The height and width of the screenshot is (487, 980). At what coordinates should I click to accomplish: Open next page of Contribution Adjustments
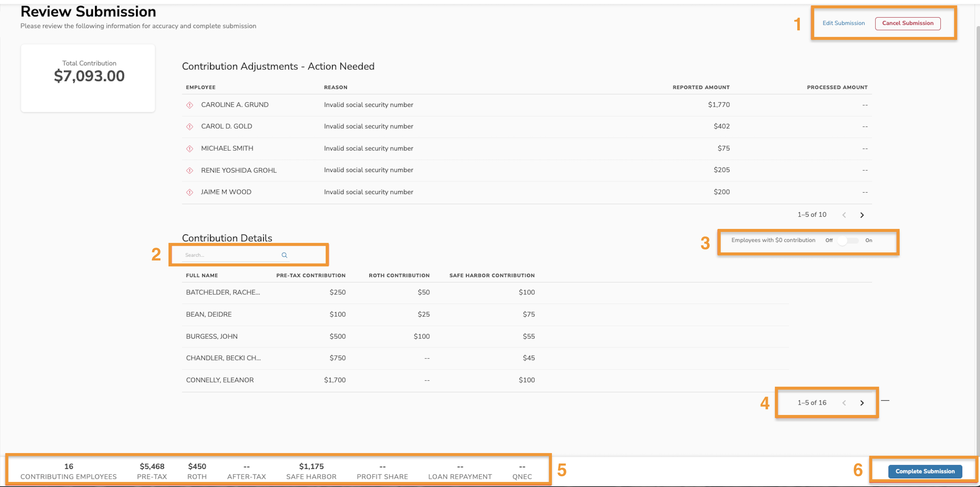(x=862, y=215)
